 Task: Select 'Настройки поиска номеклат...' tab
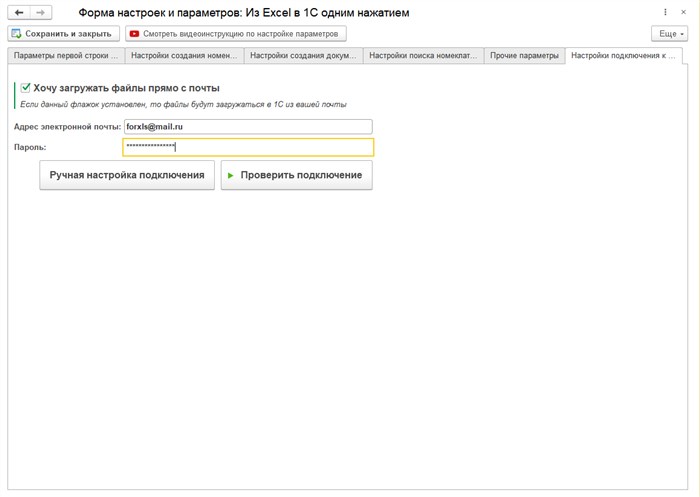[423, 56]
